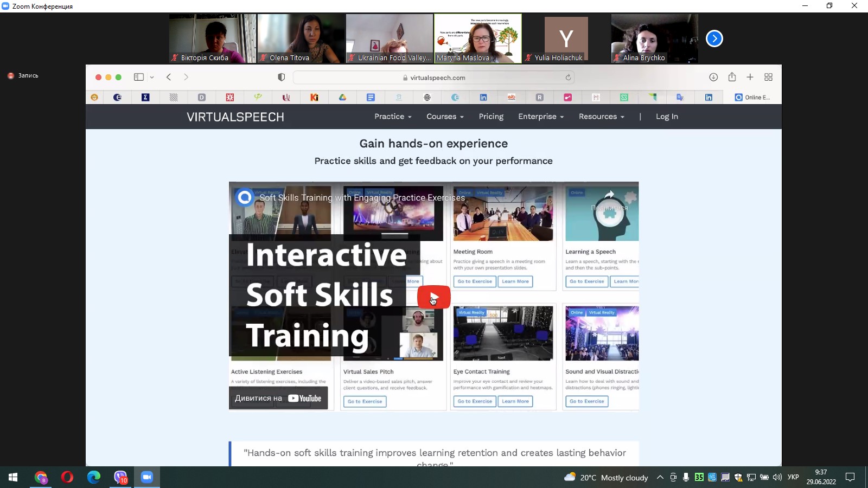This screenshot has height=488, width=868.
Task: Expand the Courses dropdown menu
Action: click(x=445, y=117)
